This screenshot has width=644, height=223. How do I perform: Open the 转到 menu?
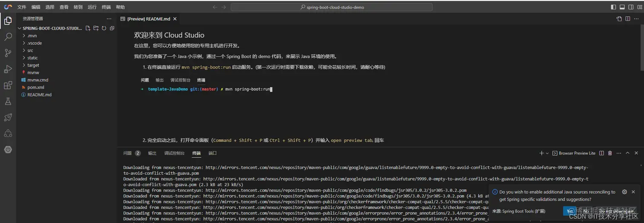78,7
